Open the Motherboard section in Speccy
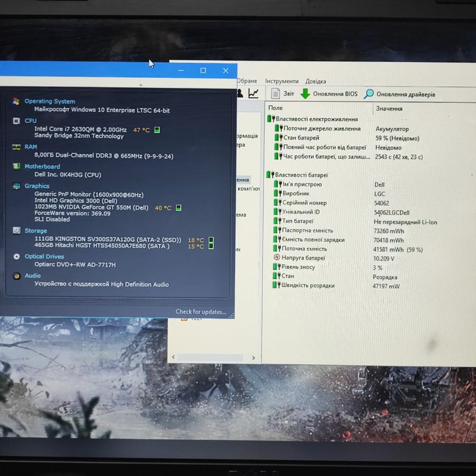Screen dimensions: 476x476 tap(42, 167)
